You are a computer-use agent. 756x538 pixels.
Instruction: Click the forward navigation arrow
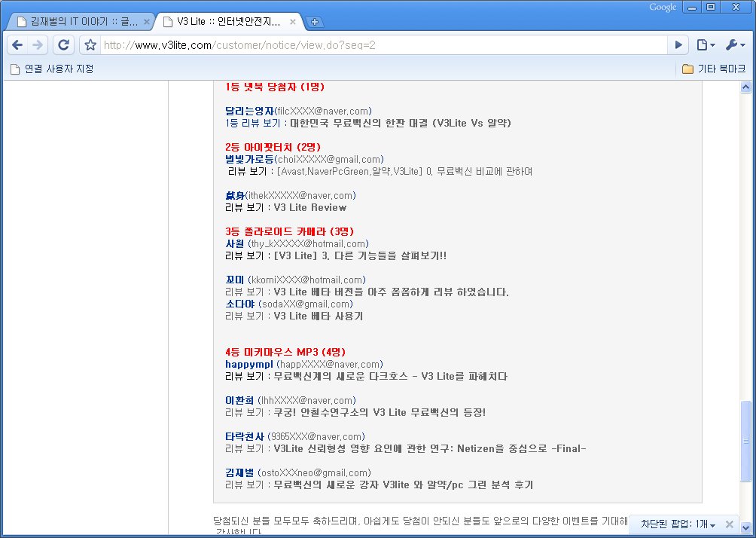(38, 45)
